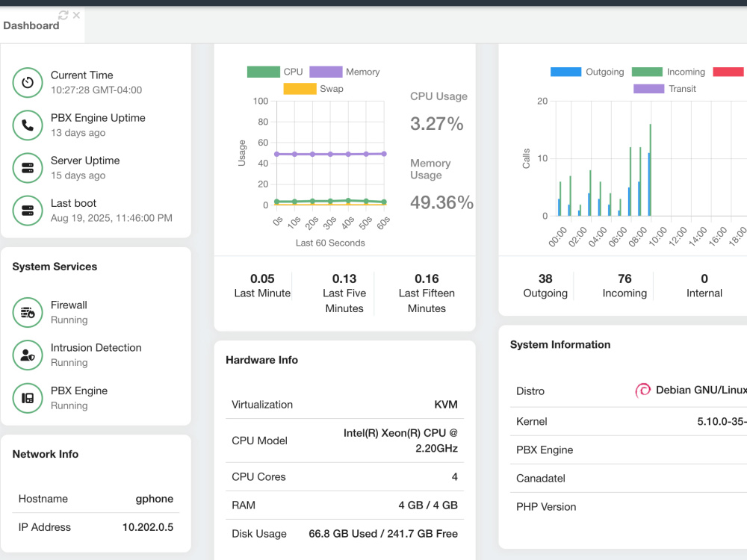Click the Disk Usage 66.8 GB Used value

pyautogui.click(x=383, y=534)
